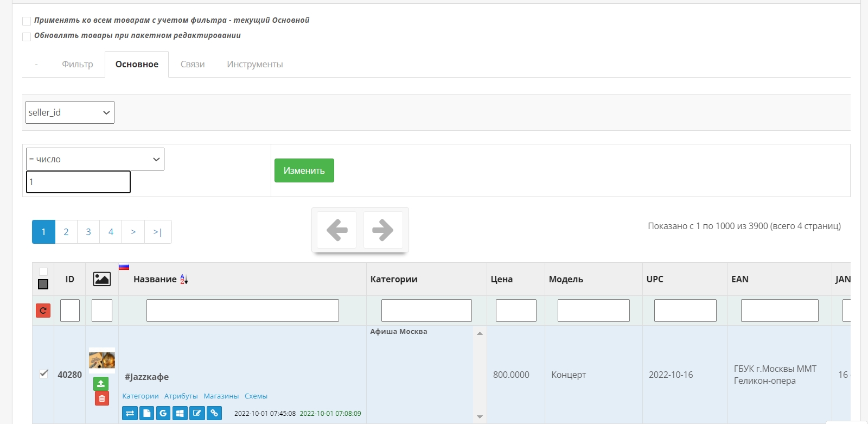
Task: Click the A-Z sort icon beside Название
Action: click(184, 279)
